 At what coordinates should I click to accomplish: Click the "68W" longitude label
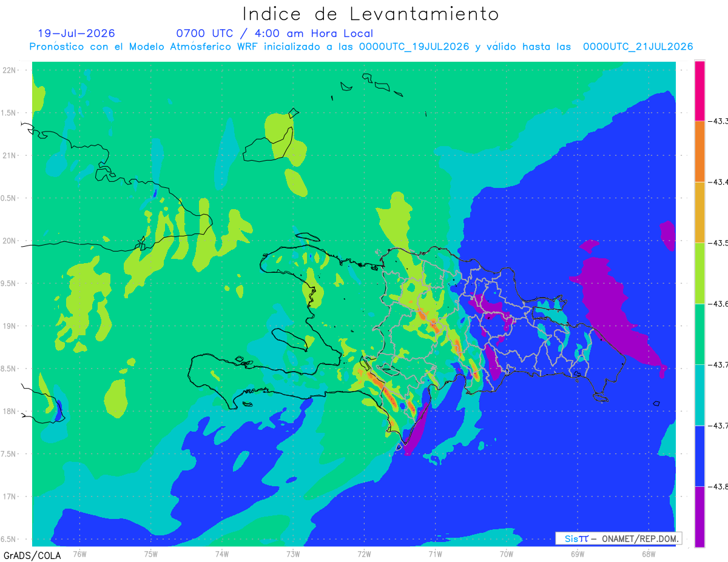tap(648, 554)
